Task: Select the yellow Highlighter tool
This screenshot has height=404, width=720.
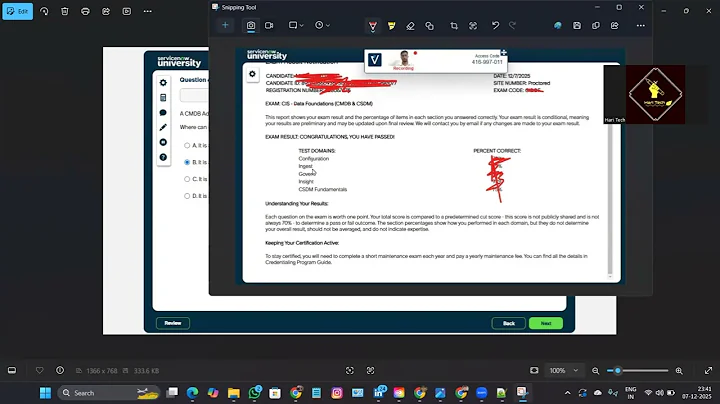Action: [392, 26]
